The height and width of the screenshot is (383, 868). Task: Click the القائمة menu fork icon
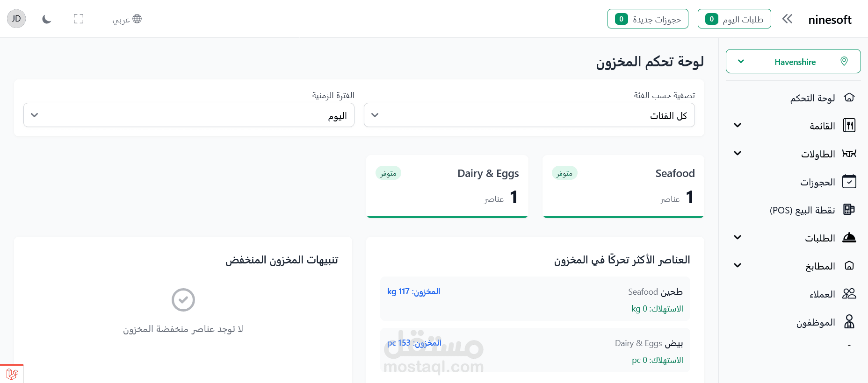point(849,126)
